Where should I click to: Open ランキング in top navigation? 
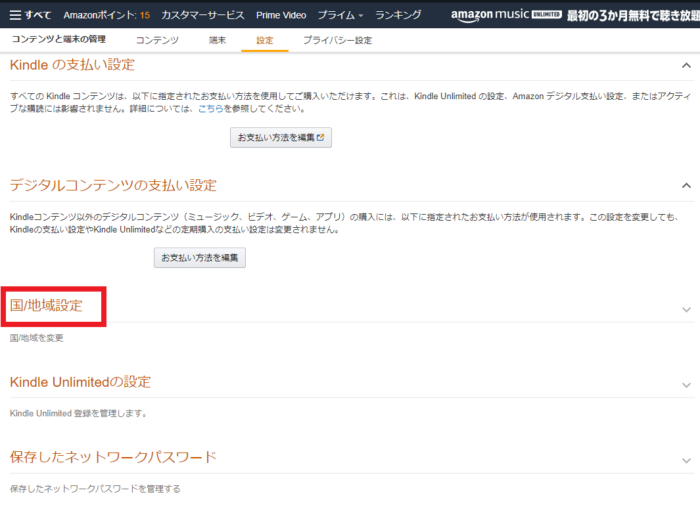398,15
